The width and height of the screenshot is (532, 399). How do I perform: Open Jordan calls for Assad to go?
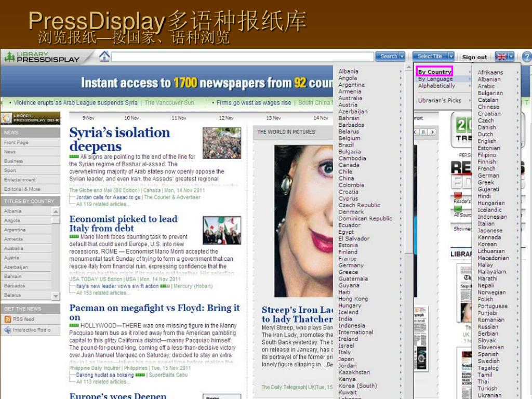[x=108, y=197]
